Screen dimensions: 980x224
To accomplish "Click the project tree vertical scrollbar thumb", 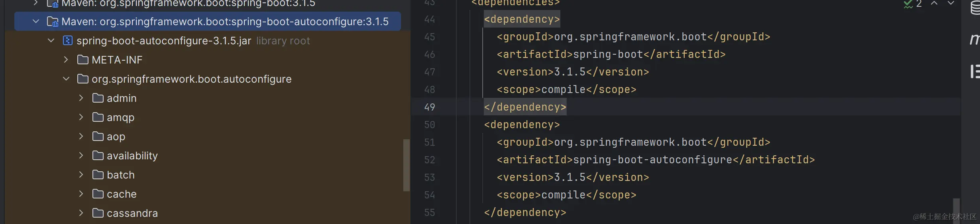I will click(407, 165).
